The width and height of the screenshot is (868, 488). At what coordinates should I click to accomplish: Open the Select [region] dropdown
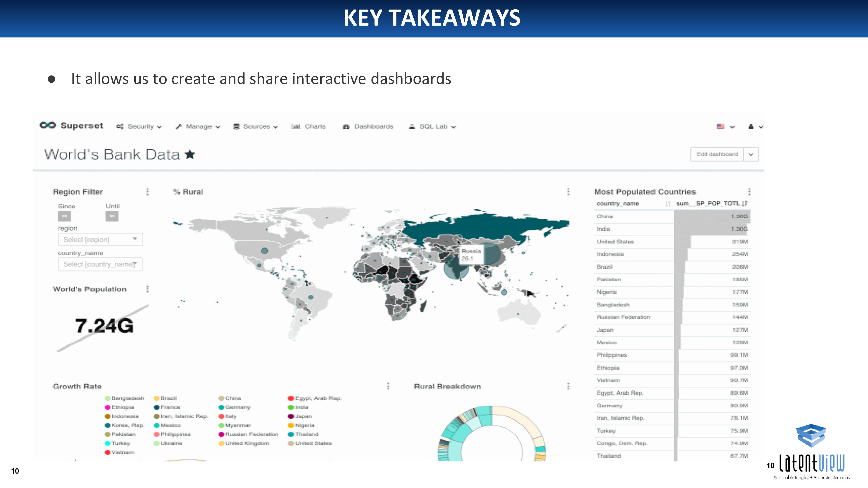click(x=100, y=239)
